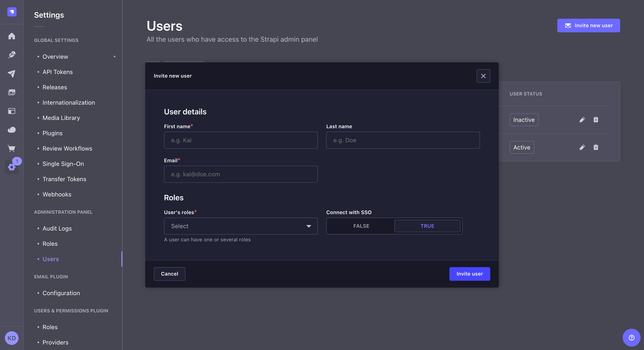Open the Home dashboard from the sidebar
Image resolution: width=644 pixels, height=350 pixels.
click(11, 36)
